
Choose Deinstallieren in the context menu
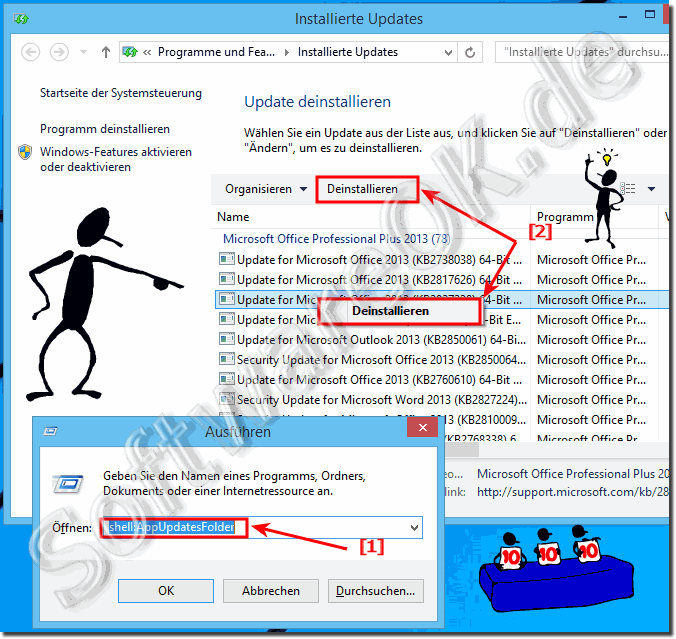coord(390,311)
